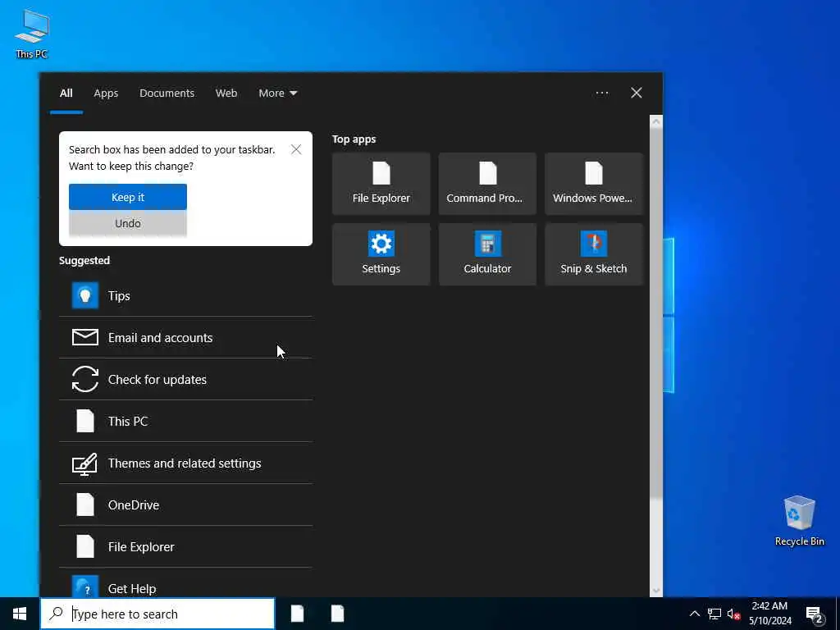Open the Tips app icon
Image resolution: width=840 pixels, height=630 pixels.
85,295
